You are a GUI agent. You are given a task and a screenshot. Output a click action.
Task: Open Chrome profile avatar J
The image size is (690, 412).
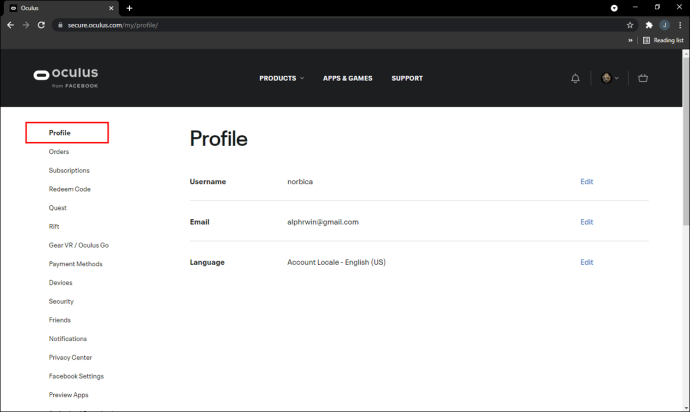(x=664, y=25)
